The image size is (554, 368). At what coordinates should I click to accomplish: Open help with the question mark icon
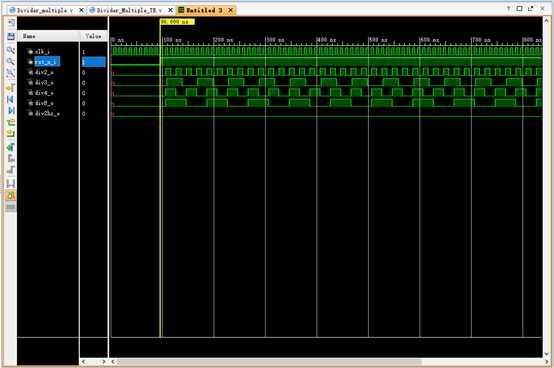click(508, 8)
